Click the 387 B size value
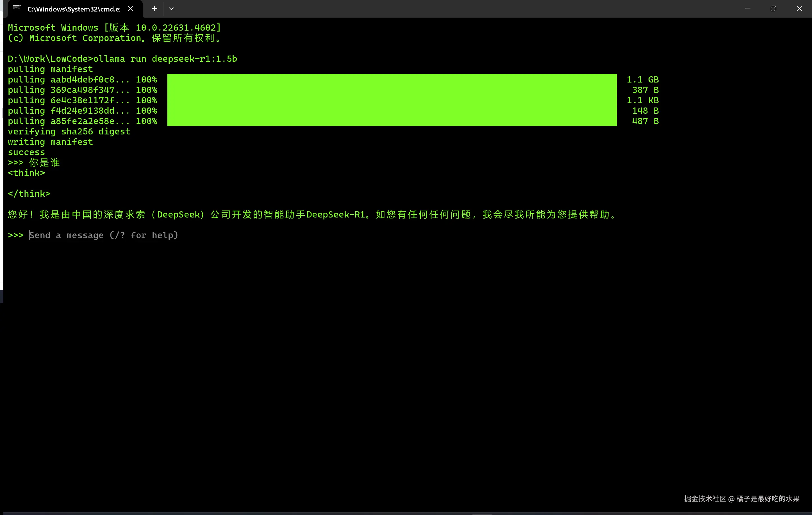The height and width of the screenshot is (515, 812). 645,90
